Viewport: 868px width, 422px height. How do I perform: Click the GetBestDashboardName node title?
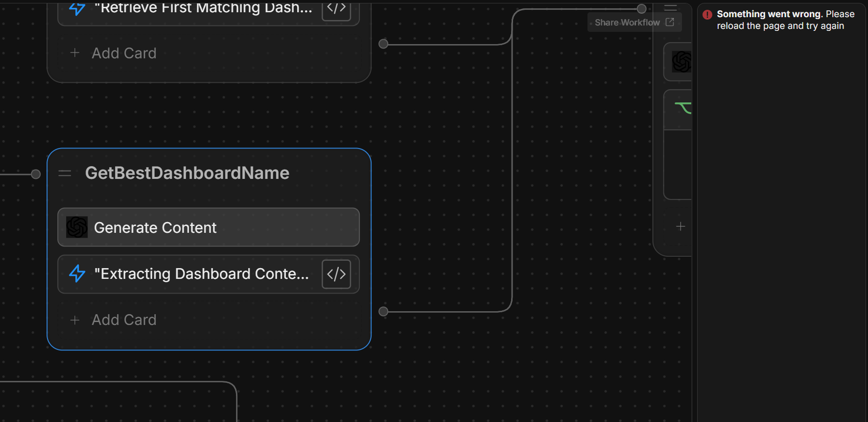187,173
